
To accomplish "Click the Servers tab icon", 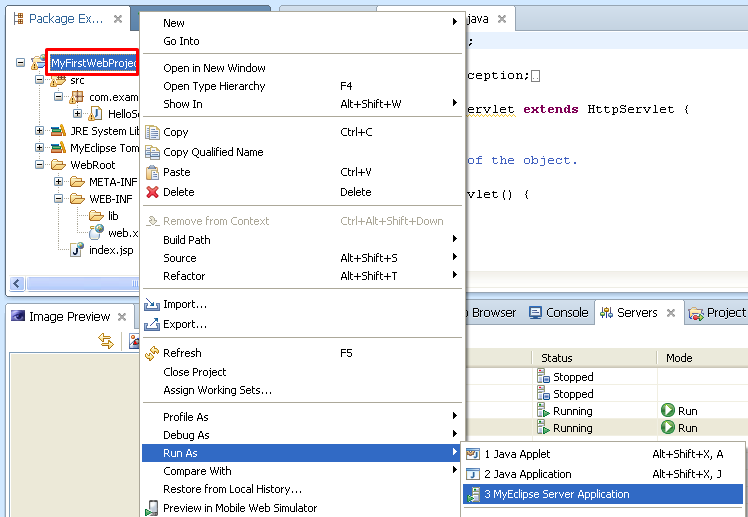I will click(606, 313).
